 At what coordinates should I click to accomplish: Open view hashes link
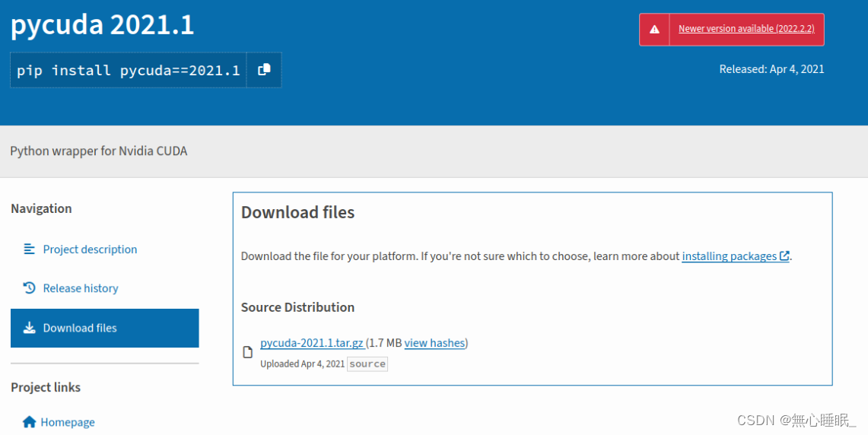(x=434, y=343)
